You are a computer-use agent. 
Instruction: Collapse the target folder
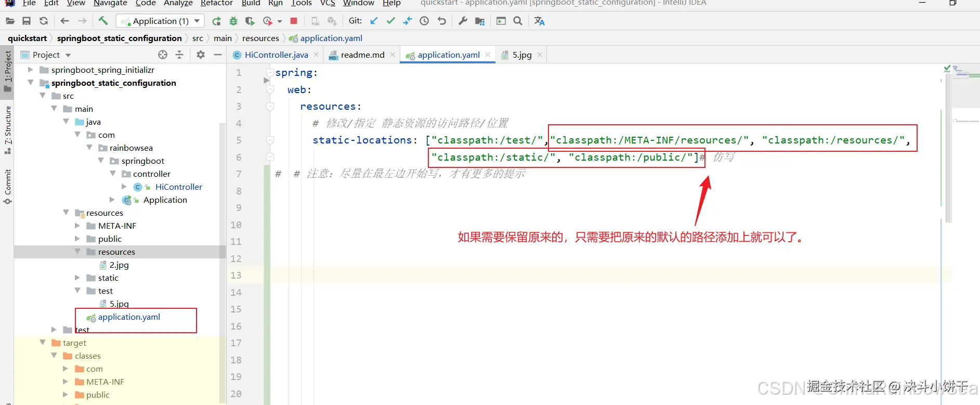(x=43, y=343)
